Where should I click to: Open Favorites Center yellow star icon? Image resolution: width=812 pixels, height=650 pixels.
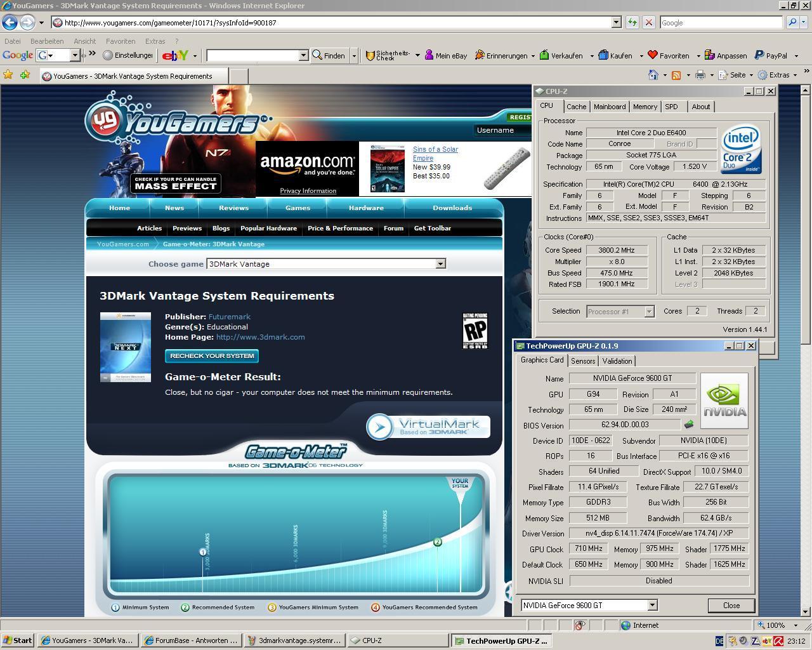coord(8,75)
